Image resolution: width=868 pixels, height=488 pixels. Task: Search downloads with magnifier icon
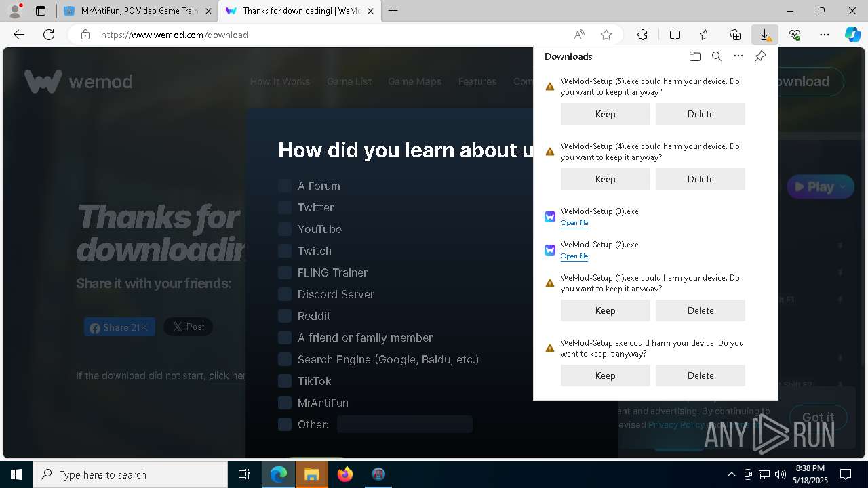click(x=717, y=56)
